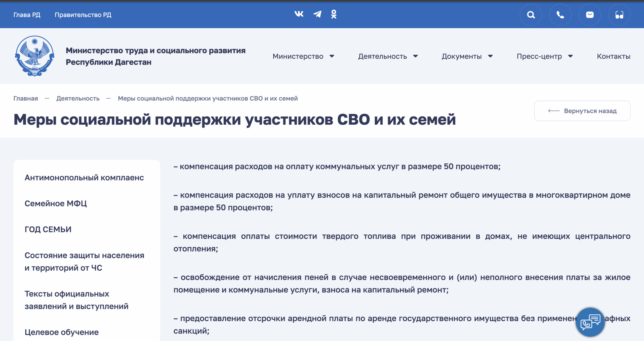This screenshot has height=341, width=644.
Task: Expand the Министерство dropdown arrow
Action: pos(332,56)
